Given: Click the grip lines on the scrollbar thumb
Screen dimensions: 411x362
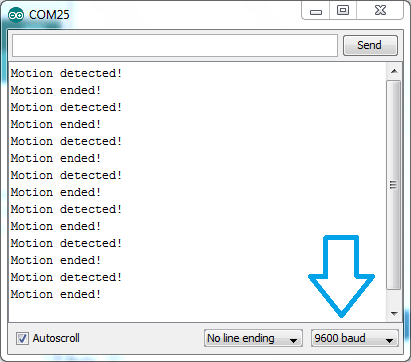Looking at the screenshot, I should tap(394, 185).
